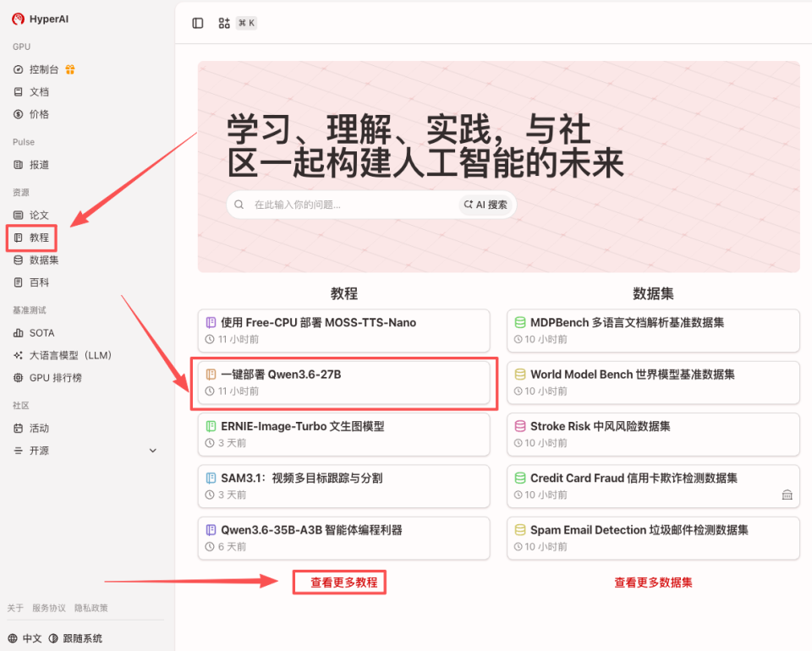Open the MDPBench 数据集 card
The image size is (812, 651).
pyautogui.click(x=653, y=331)
